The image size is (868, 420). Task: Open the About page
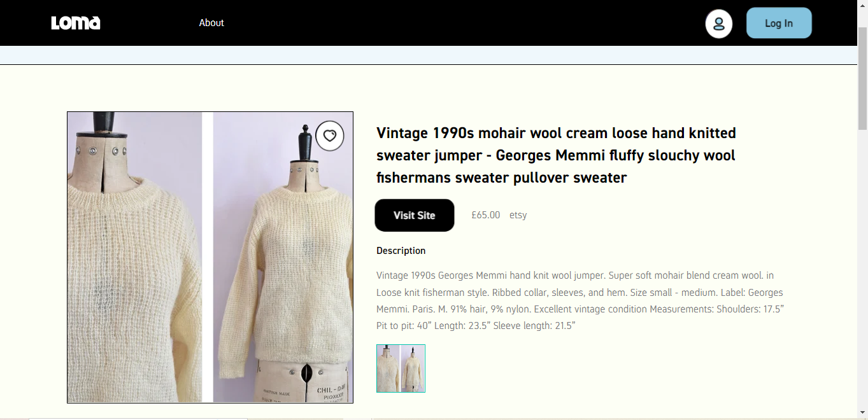tap(211, 23)
